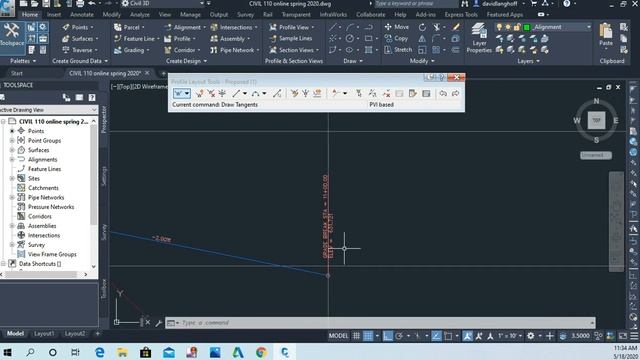The image size is (640, 360).
Task: Click the Copy tool in Modify panel
Action: (396, 38)
